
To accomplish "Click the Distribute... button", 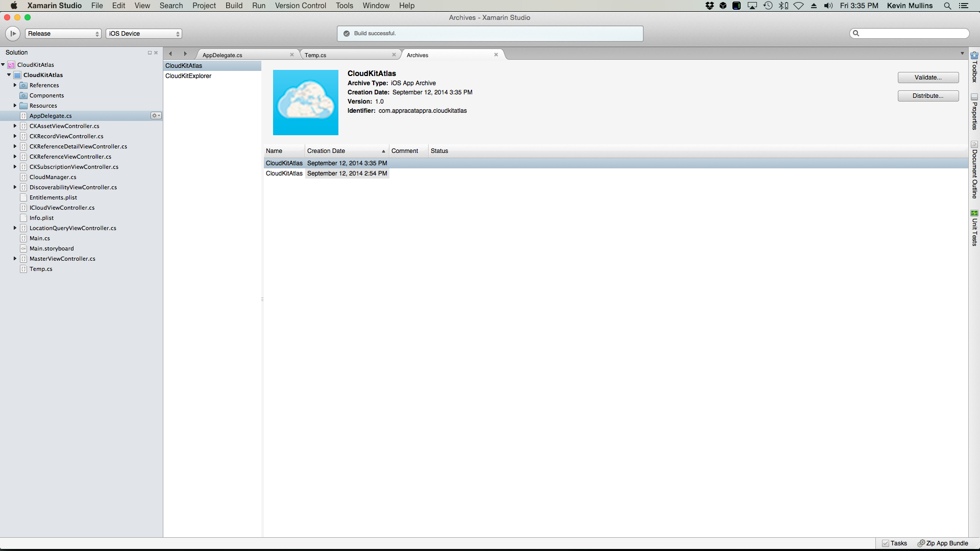I will coord(927,96).
